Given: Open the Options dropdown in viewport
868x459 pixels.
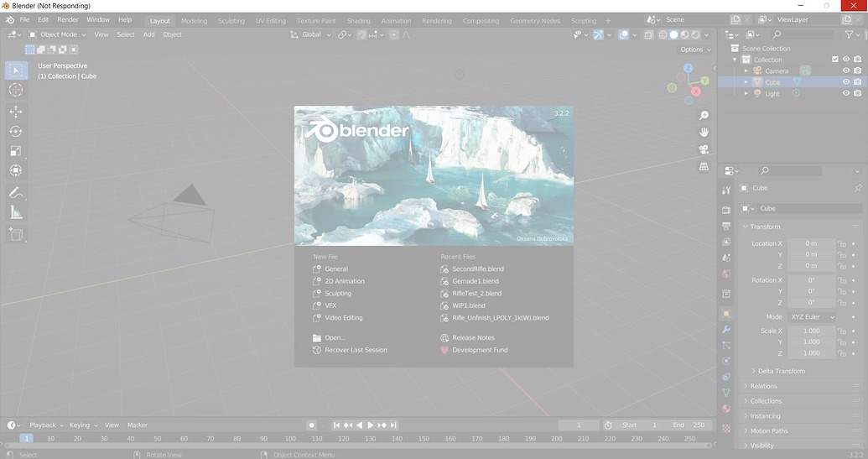Looking at the screenshot, I should 696,50.
